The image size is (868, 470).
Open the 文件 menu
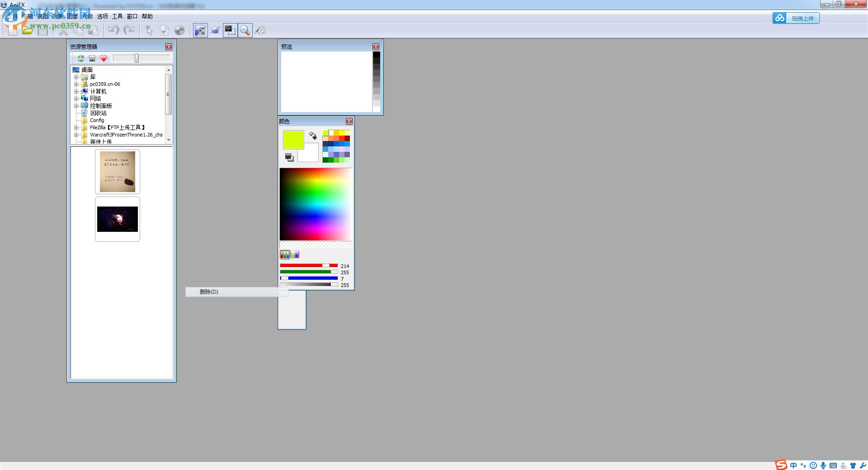(13, 16)
